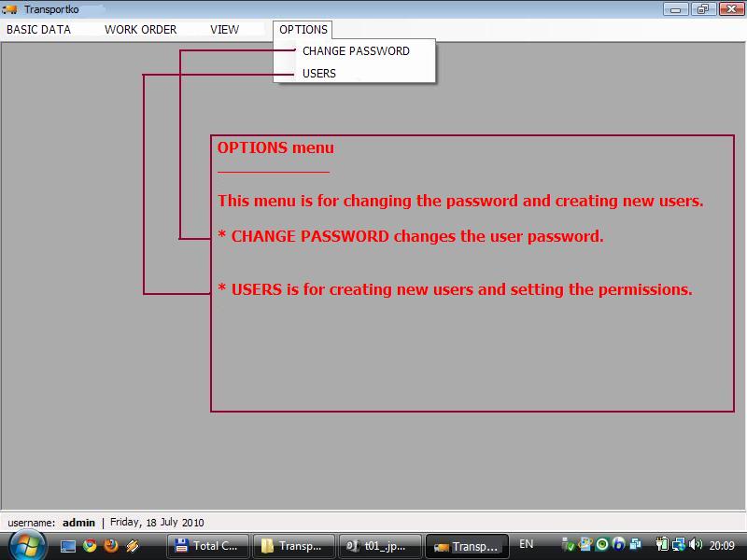Open the Windows Start orb
The height and width of the screenshot is (560, 747).
(x=27, y=546)
